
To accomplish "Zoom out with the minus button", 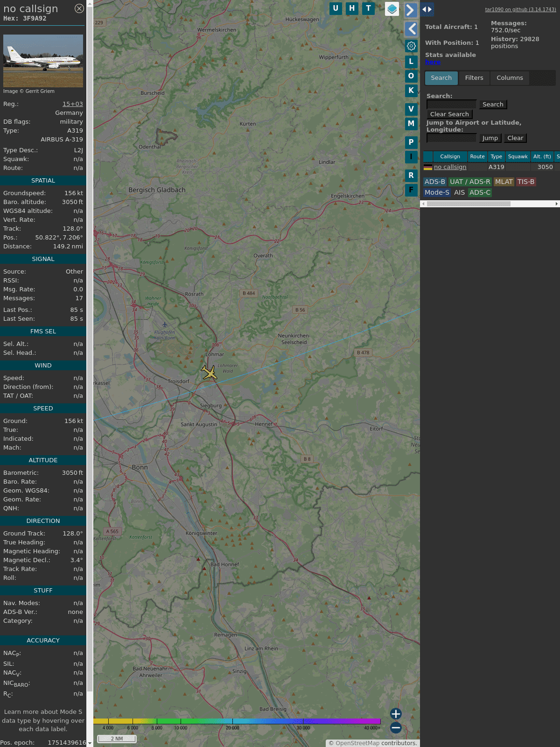I will 396,728.
